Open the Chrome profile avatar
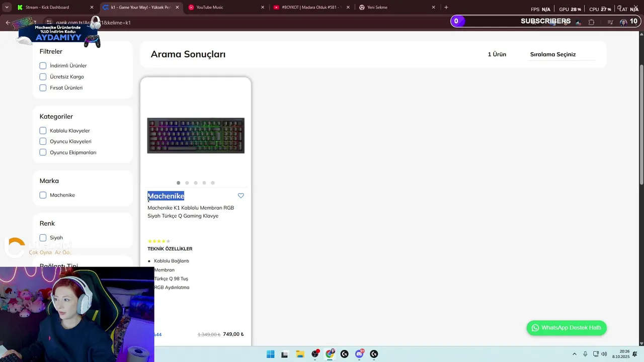Screen dimensions: 644x362 click(x=623, y=22)
